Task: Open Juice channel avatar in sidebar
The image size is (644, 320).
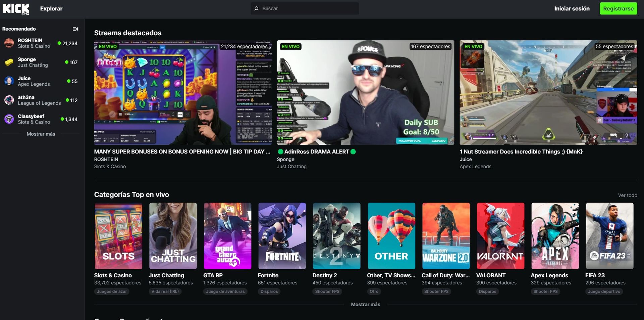Action: click(9, 81)
